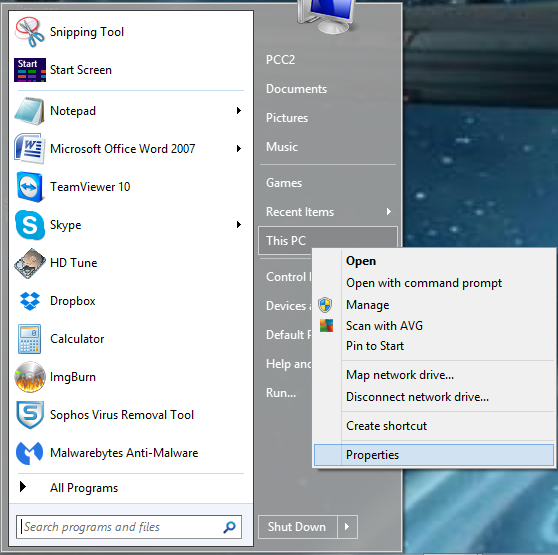Click the All Programs label
558x555 pixels.
84,488
